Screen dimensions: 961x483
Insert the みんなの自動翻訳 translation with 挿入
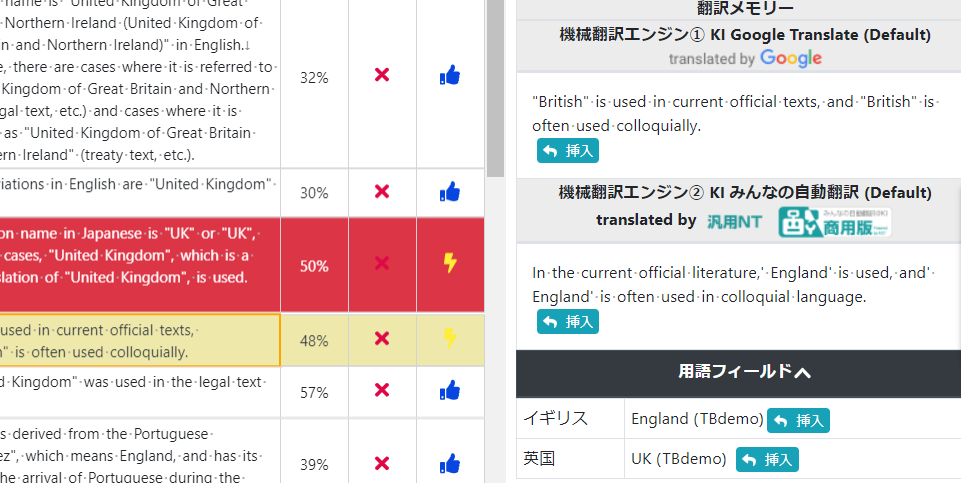click(568, 322)
